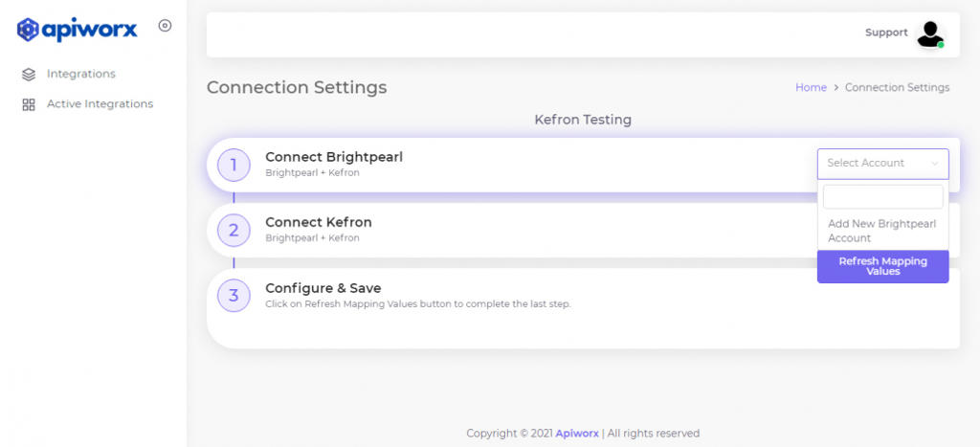
Task: Select the Connect Kefron heading
Action: point(318,222)
